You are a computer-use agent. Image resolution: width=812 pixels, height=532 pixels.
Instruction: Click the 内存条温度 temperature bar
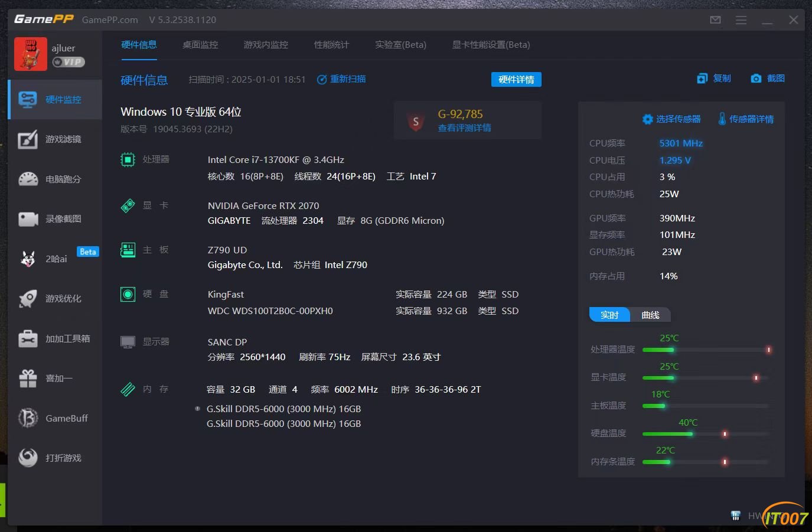(707, 462)
